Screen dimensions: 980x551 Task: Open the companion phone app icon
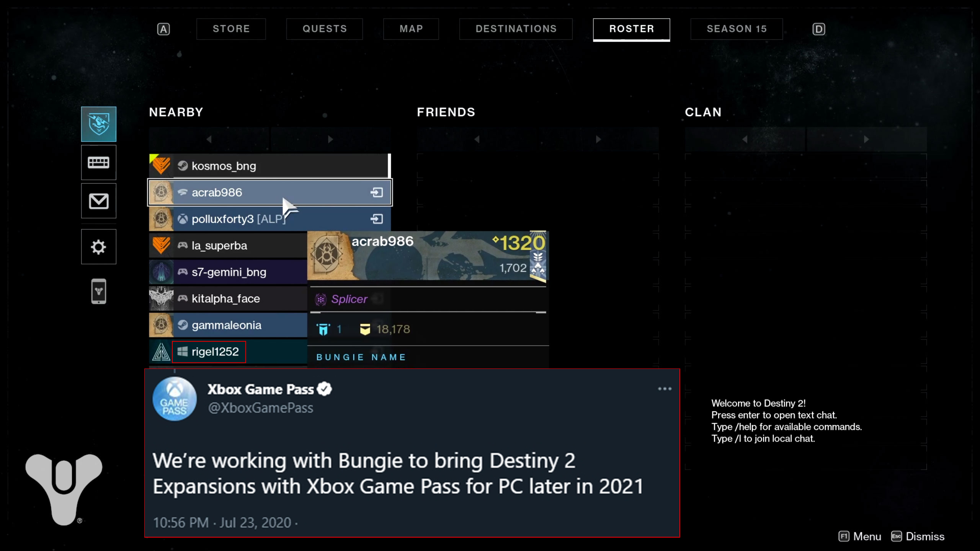point(99,292)
